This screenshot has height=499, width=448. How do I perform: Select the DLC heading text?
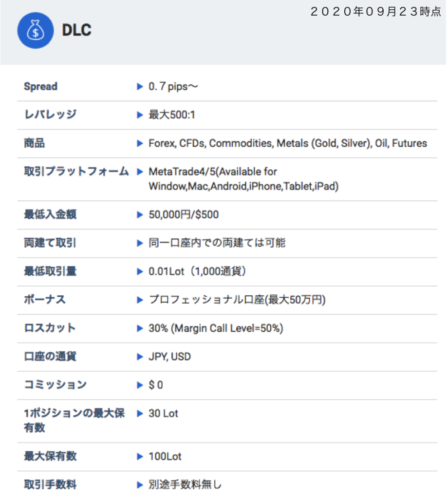pyautogui.click(x=76, y=30)
